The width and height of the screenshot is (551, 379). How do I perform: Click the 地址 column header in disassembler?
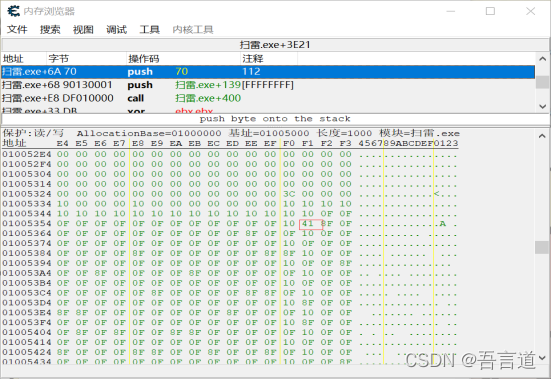24,58
